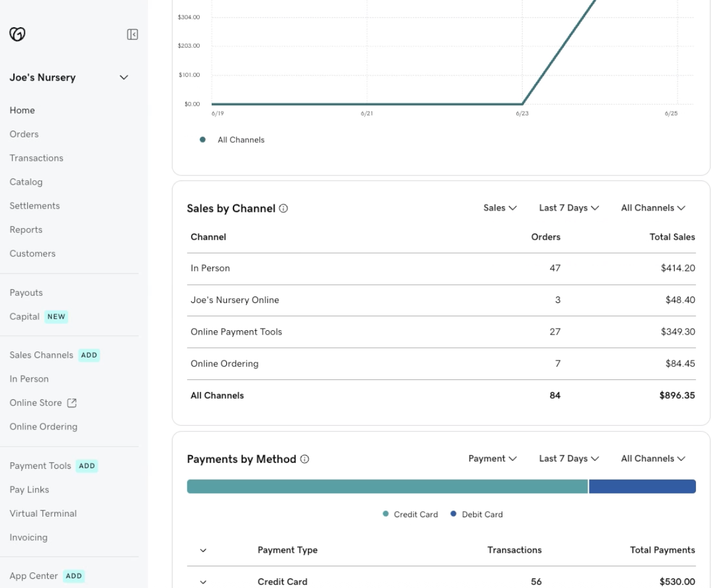Open Invoicing in the sidebar

[28, 537]
